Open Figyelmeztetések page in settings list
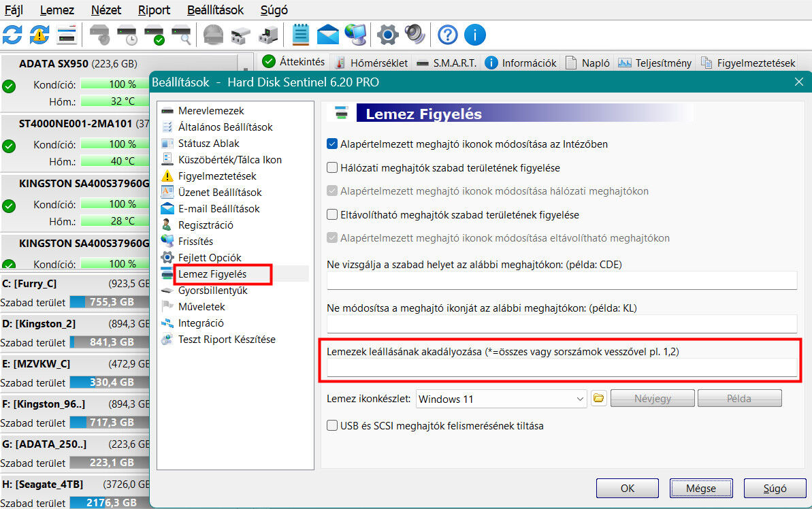Screen dimensions: 812x509 tap(217, 176)
